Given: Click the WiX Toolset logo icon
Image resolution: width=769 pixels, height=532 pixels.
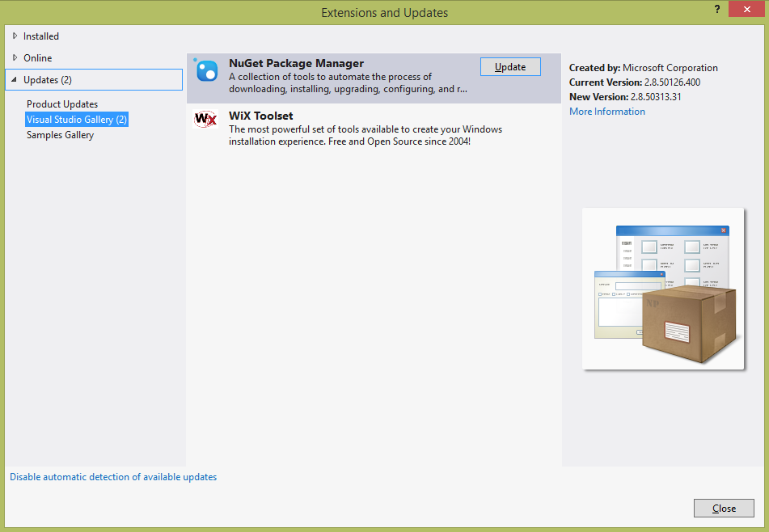Looking at the screenshot, I should 205,119.
